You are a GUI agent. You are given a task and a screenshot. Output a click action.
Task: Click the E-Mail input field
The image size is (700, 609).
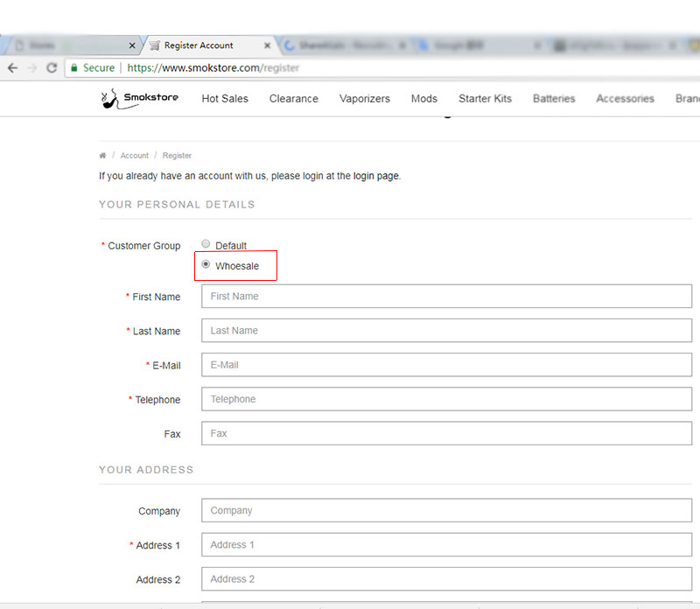446,365
